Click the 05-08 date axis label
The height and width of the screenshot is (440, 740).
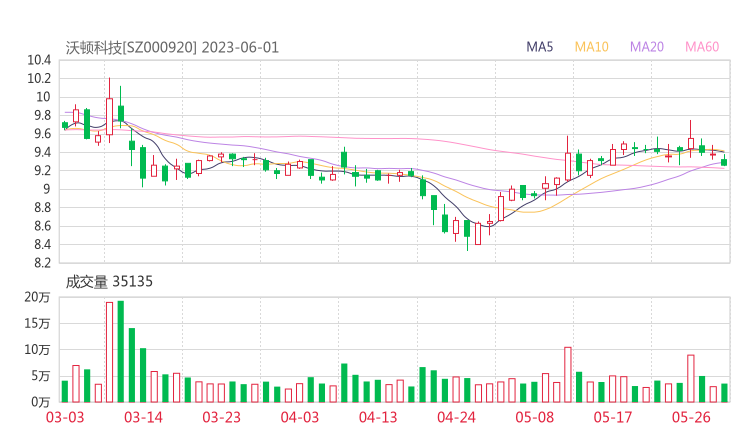point(535,417)
